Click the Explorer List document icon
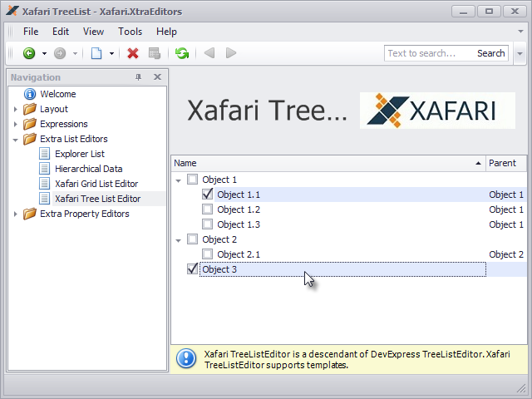The image size is (532, 399). [44, 154]
